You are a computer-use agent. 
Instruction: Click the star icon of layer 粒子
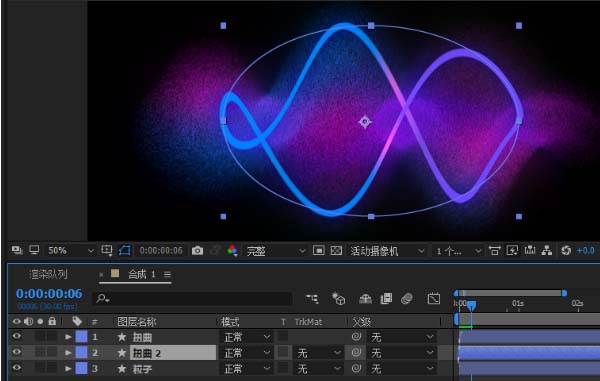point(122,368)
